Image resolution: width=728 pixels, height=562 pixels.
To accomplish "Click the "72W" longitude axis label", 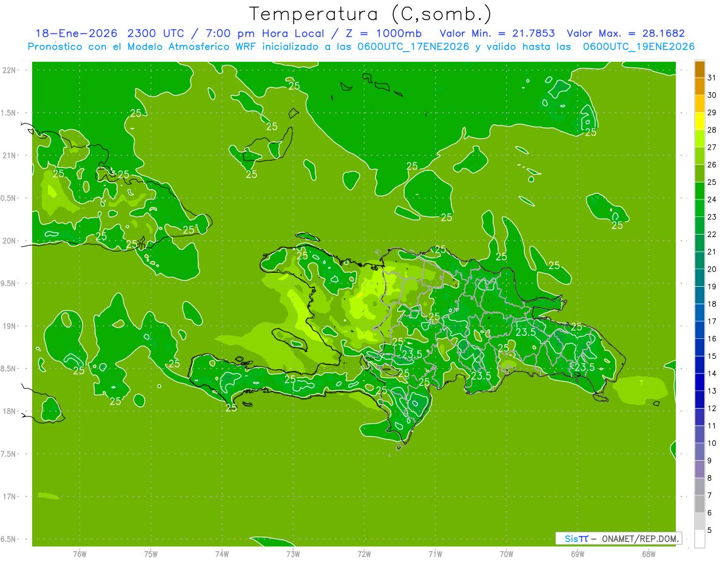I will (364, 554).
